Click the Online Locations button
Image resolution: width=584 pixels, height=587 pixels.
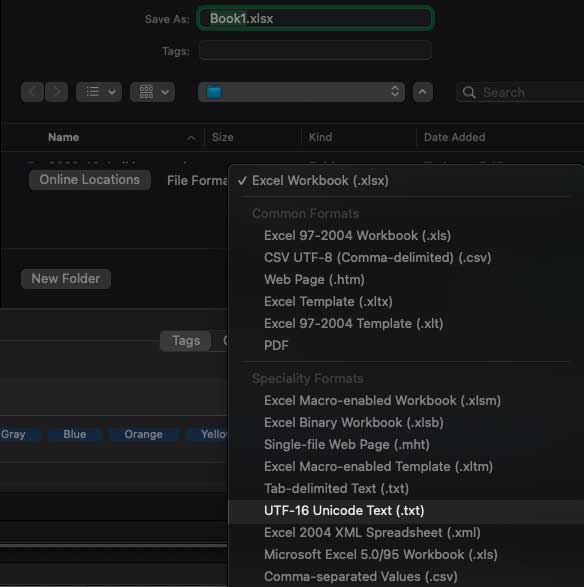pos(90,180)
